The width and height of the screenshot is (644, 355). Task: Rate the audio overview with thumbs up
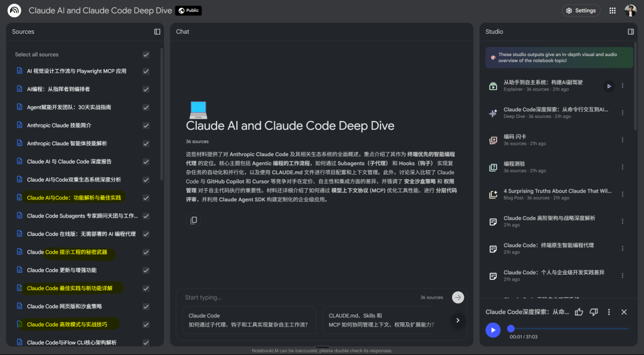pyautogui.click(x=579, y=312)
